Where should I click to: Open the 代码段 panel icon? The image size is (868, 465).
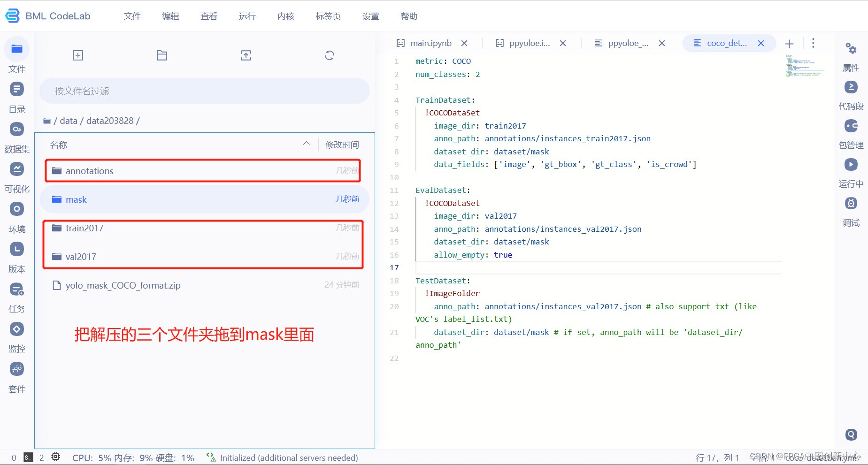point(851,87)
